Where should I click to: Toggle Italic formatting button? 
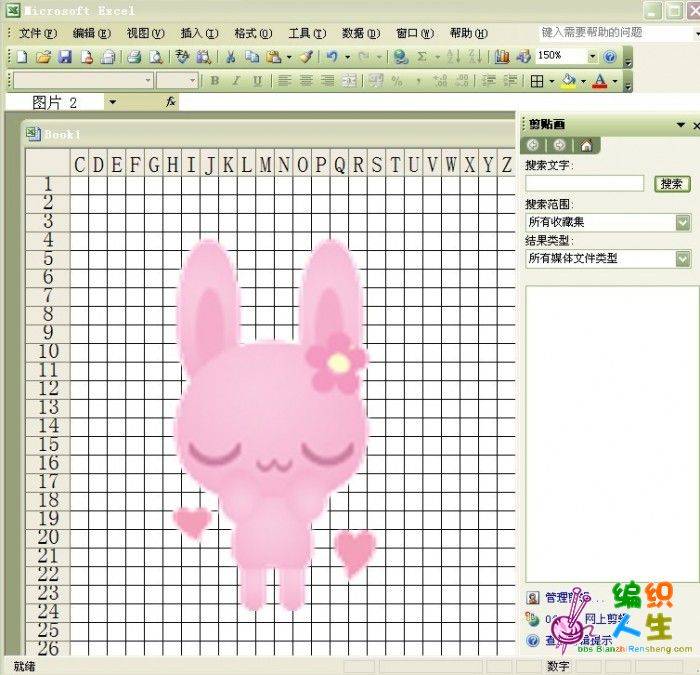click(x=236, y=81)
